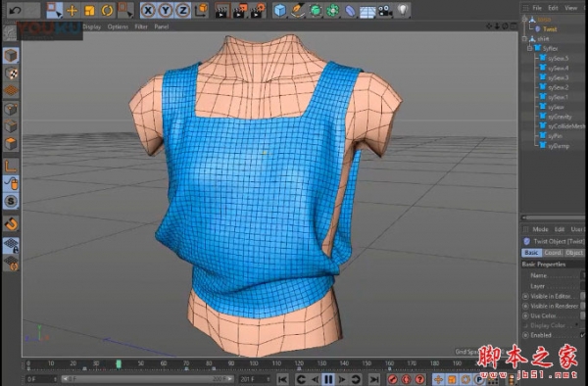
Task: Pause the animation playback
Action: [x=328, y=379]
